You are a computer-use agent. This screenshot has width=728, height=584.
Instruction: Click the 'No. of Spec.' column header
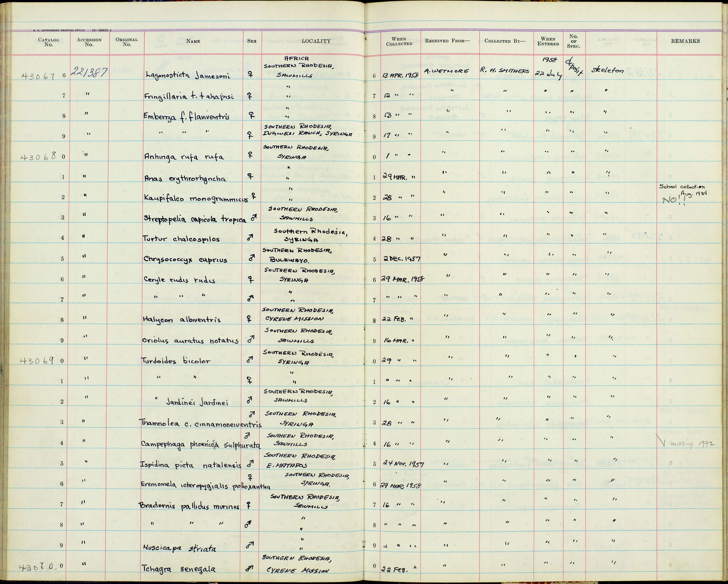pos(573,41)
